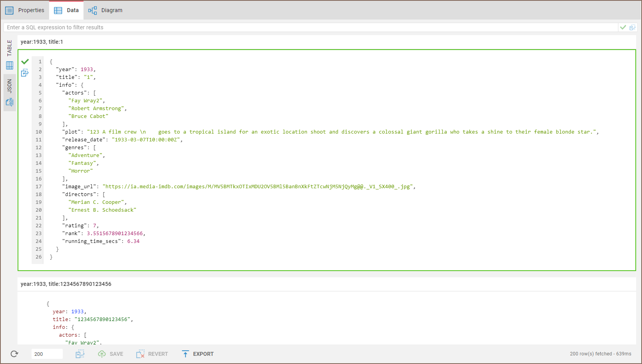Click the grid icon on the TABLE sidebar tab
Screen dimensions: 642x364
click(x=9, y=65)
